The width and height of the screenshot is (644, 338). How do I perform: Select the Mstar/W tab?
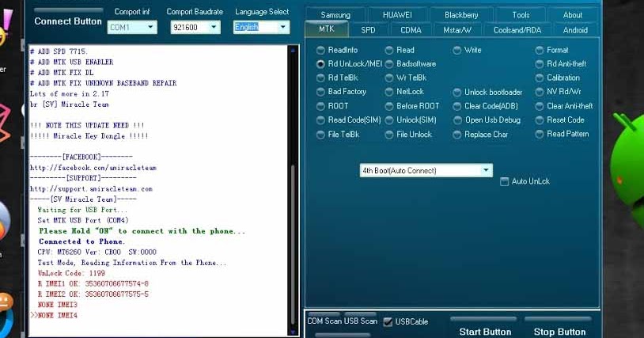[x=457, y=30]
